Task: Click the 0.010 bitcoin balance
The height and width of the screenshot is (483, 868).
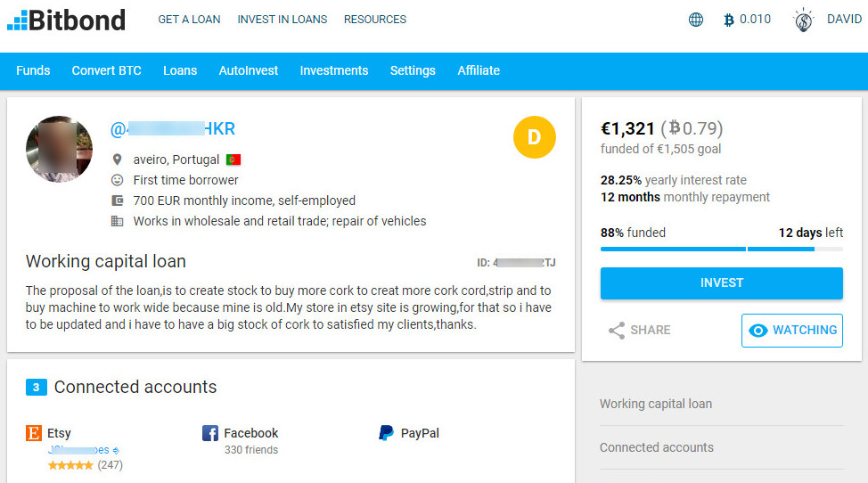Action: coord(755,20)
